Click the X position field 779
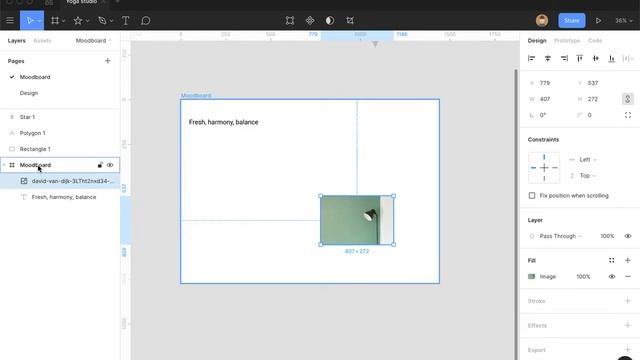This screenshot has height=360, width=640. point(545,83)
